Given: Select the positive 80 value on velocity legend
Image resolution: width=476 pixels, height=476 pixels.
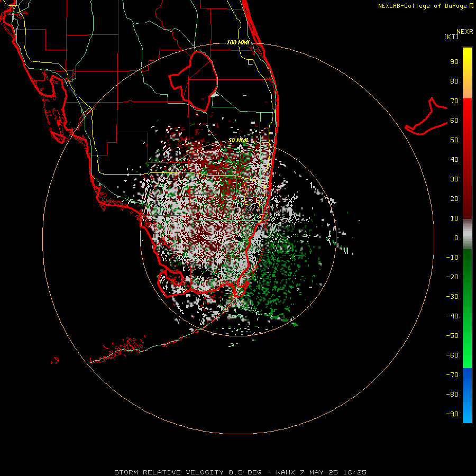Looking at the screenshot, I should [x=454, y=81].
